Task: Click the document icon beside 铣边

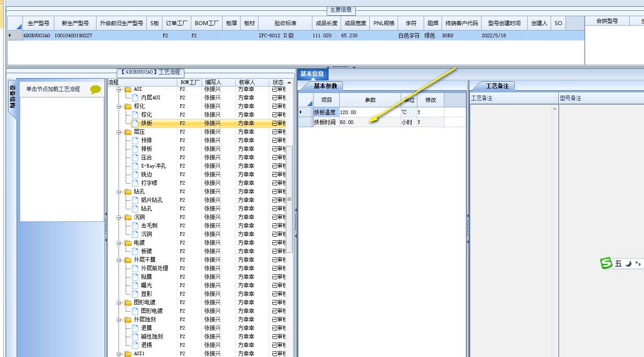Action: tap(135, 174)
